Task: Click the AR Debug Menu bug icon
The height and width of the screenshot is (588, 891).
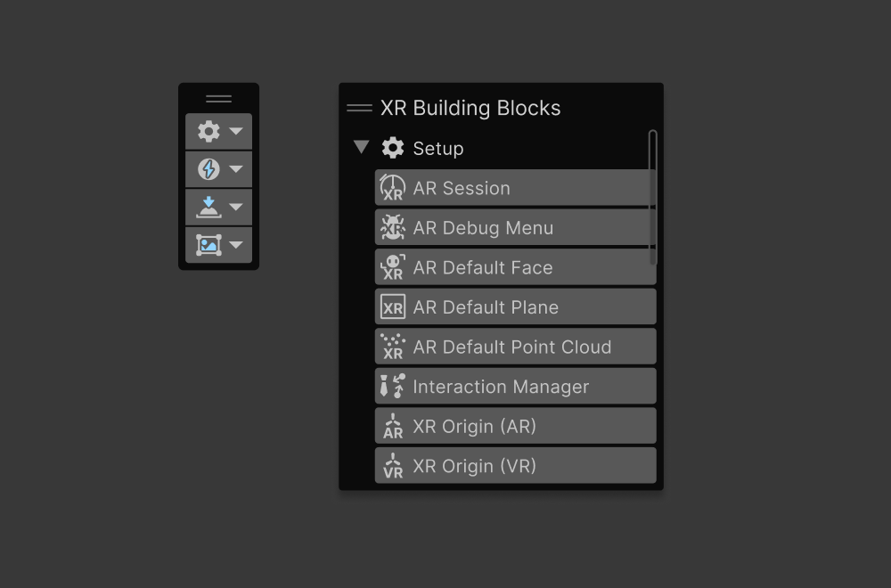Action: pos(393,227)
